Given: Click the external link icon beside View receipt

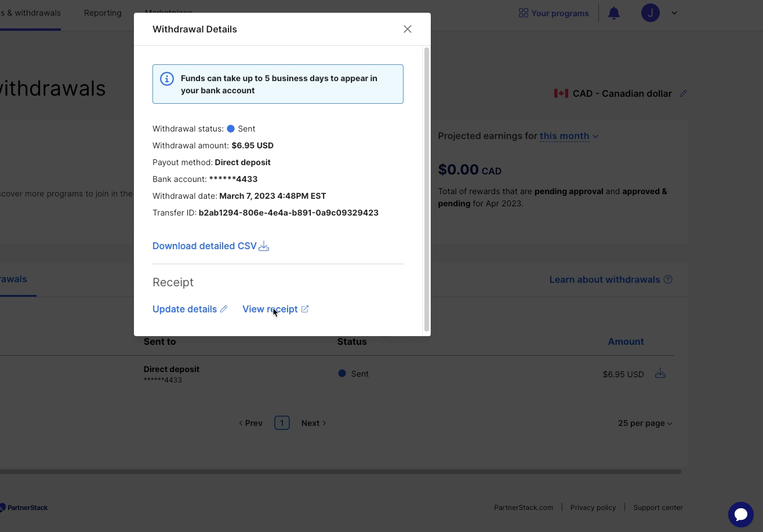Looking at the screenshot, I should pos(305,309).
